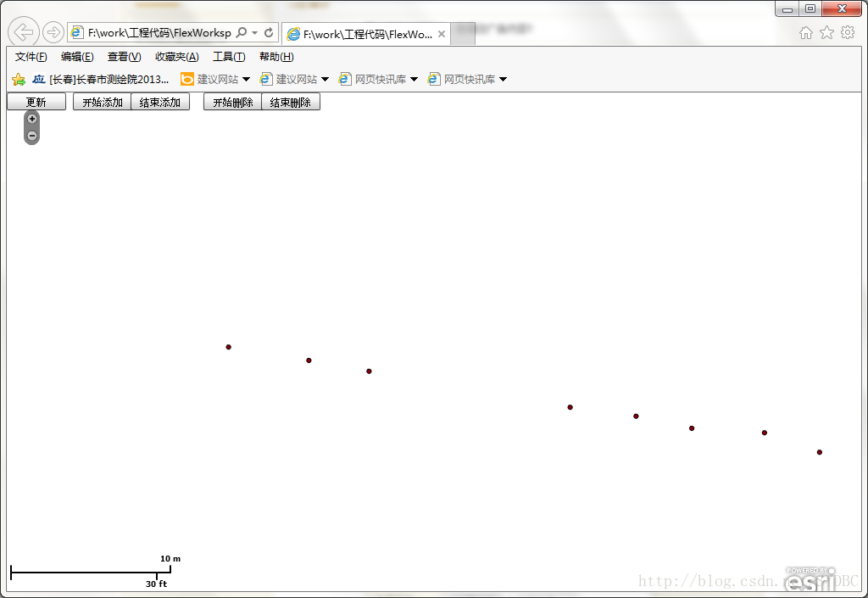The image size is (868, 598).
Task: Click the orange Bing 建议网站 icon
Action: tap(187, 79)
